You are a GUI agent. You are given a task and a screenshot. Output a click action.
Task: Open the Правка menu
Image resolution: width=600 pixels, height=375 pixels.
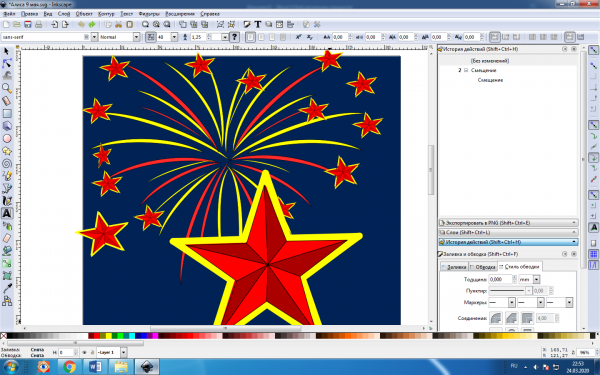pos(29,14)
